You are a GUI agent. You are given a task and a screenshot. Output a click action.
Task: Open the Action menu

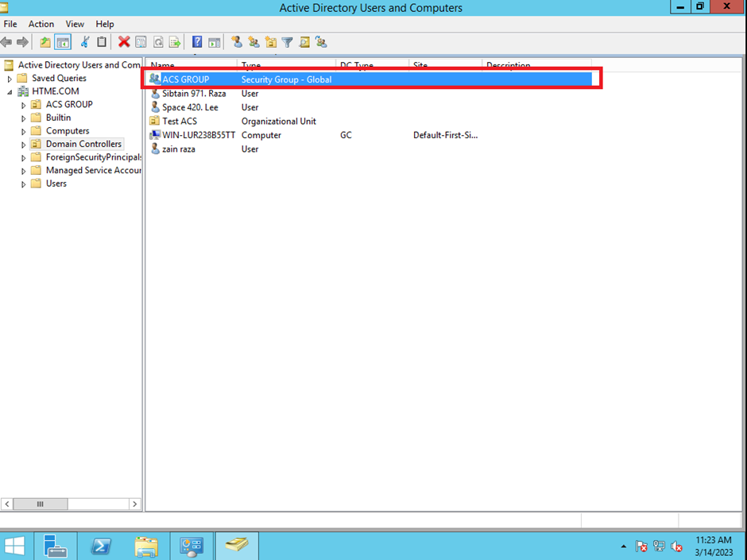[41, 24]
